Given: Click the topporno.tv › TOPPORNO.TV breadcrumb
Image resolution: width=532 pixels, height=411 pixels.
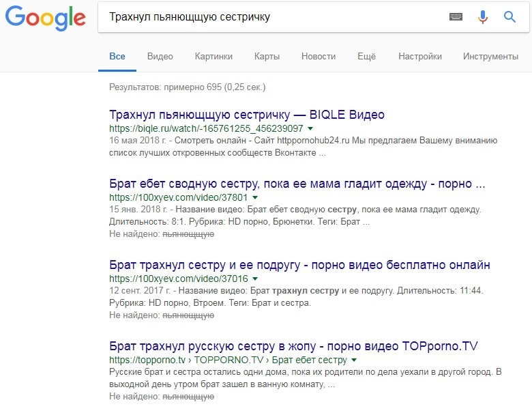Looking at the screenshot, I should coord(228,360).
